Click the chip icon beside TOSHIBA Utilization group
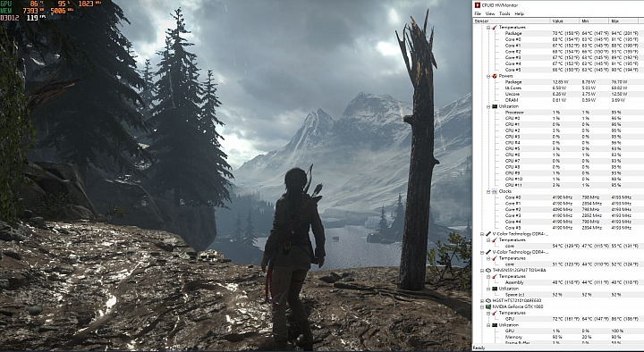The height and width of the screenshot is (352, 644). 495,289
